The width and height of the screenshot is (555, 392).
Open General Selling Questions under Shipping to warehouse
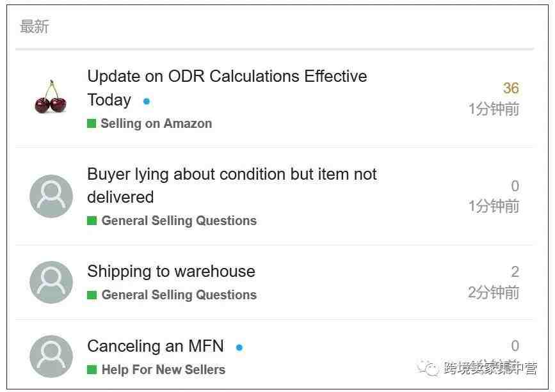(x=179, y=295)
